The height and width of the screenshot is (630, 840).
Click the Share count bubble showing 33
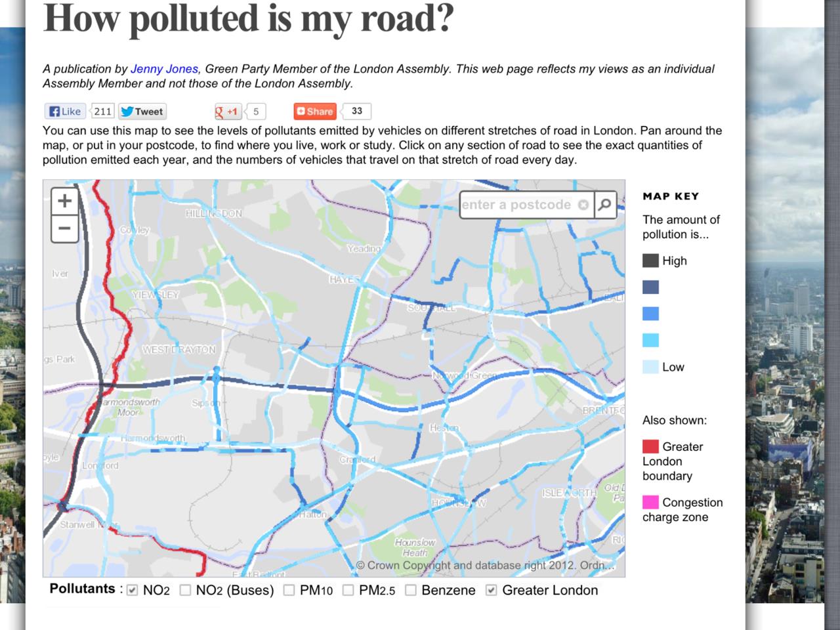click(356, 112)
